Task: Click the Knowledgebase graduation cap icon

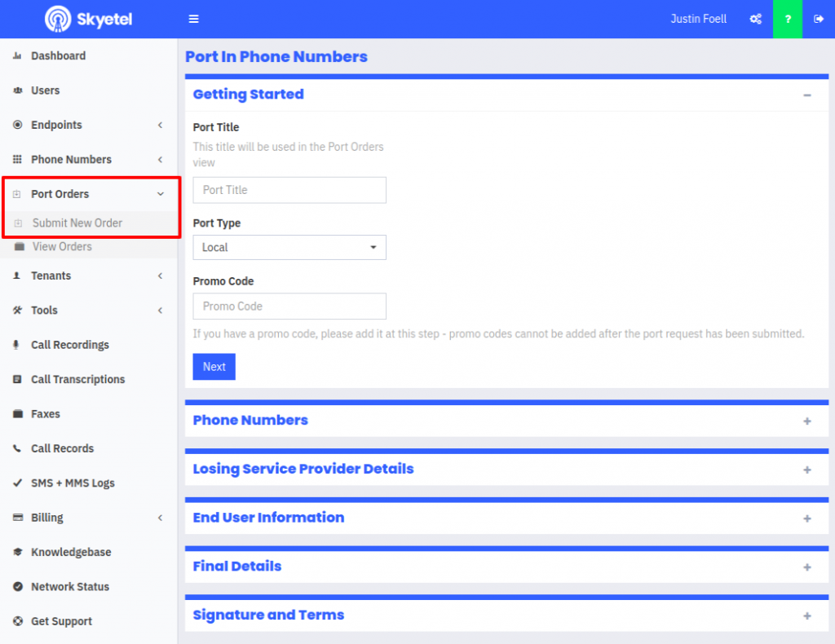Action: (18, 552)
